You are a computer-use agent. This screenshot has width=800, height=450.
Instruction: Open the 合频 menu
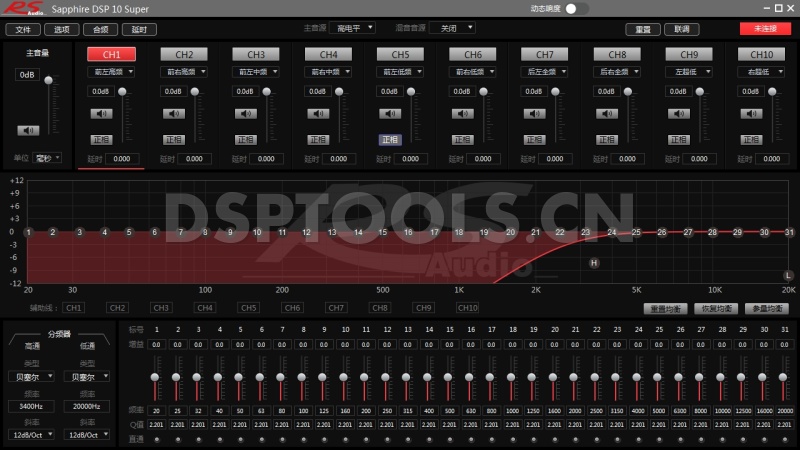click(101, 30)
